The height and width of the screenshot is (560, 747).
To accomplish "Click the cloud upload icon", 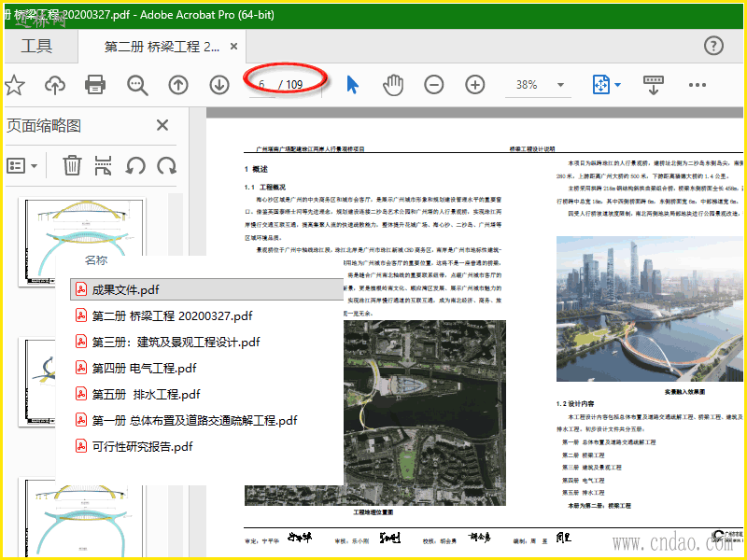I will coord(55,85).
